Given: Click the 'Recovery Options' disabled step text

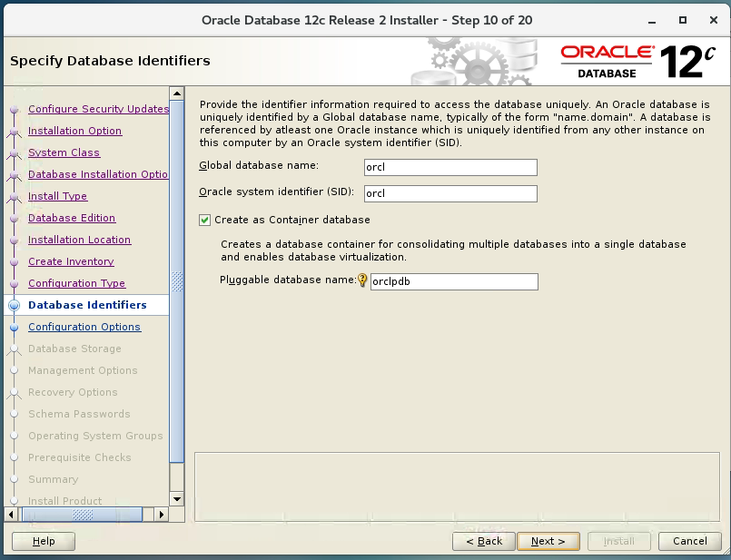Looking at the screenshot, I should coord(73,392).
